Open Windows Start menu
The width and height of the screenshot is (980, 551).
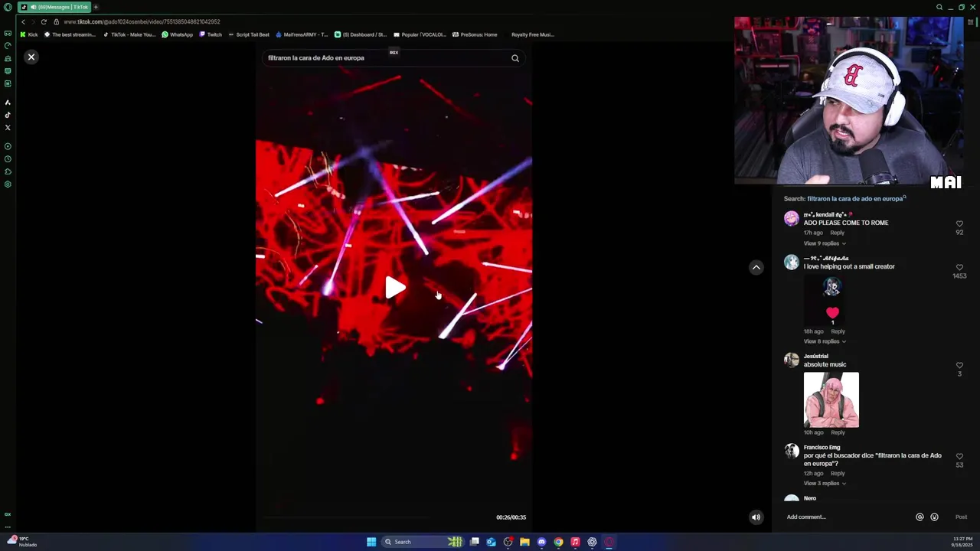pos(371,542)
